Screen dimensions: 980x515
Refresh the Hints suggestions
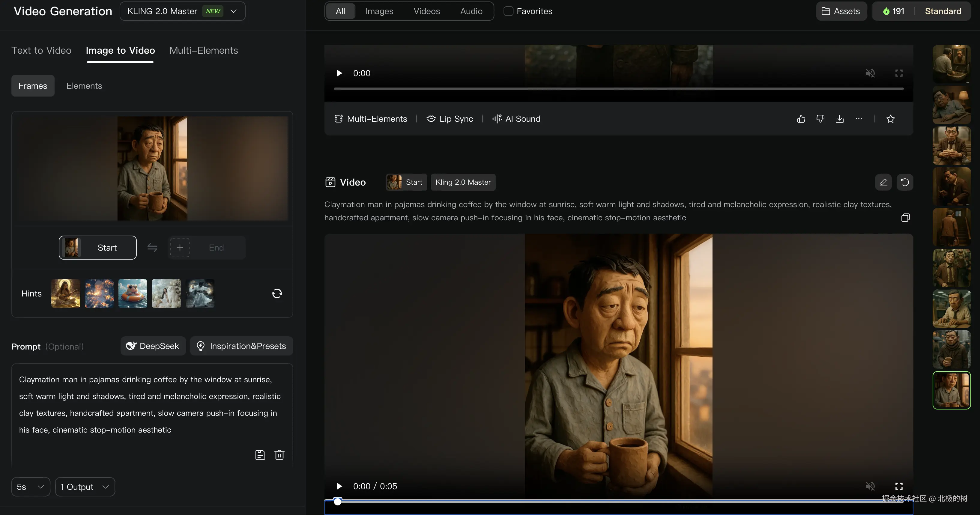277,293
